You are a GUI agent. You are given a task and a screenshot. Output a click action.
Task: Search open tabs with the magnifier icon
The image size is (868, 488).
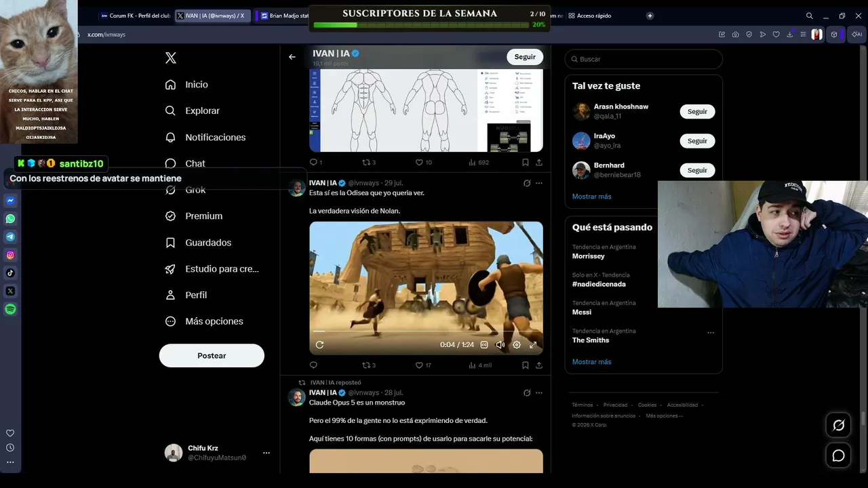pyautogui.click(x=810, y=16)
